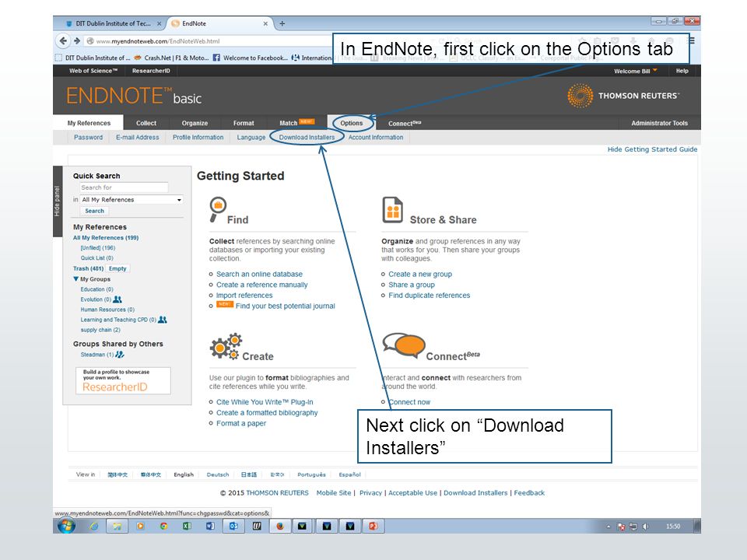The width and height of the screenshot is (747, 560).
Task: Switch to the Format tab
Action: [x=244, y=123]
